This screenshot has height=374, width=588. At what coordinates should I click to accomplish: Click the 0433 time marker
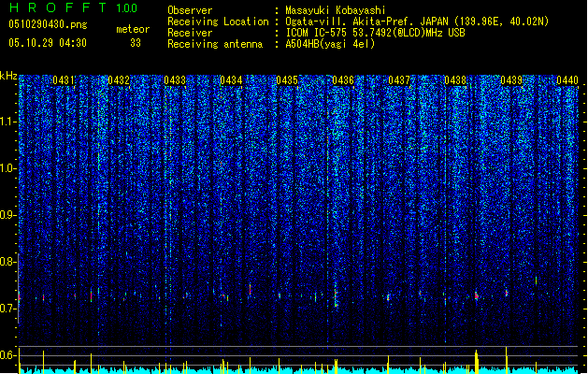(x=175, y=80)
